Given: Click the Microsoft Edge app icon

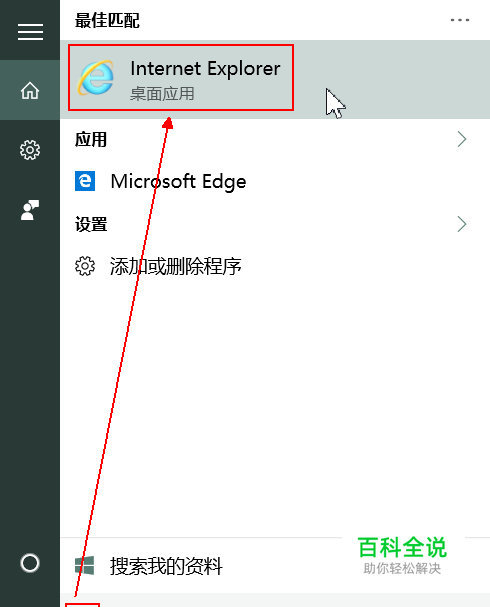Looking at the screenshot, I should pyautogui.click(x=85, y=181).
